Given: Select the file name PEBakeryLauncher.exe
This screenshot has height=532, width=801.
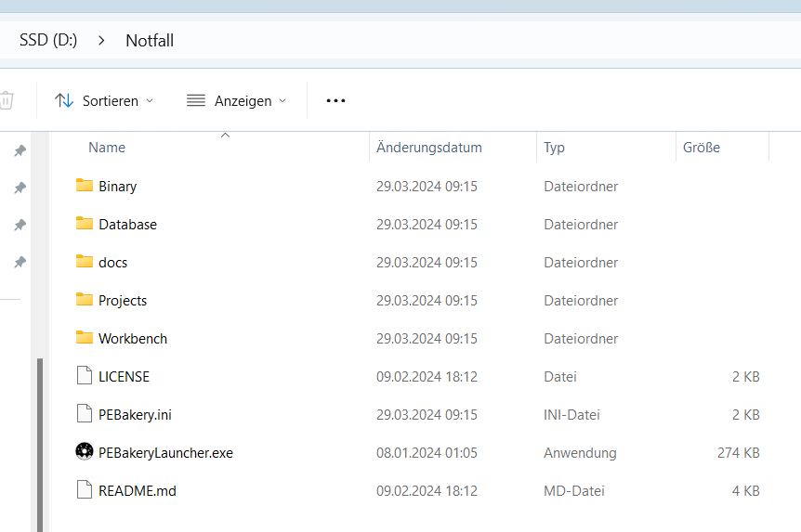Looking at the screenshot, I should coord(165,453).
